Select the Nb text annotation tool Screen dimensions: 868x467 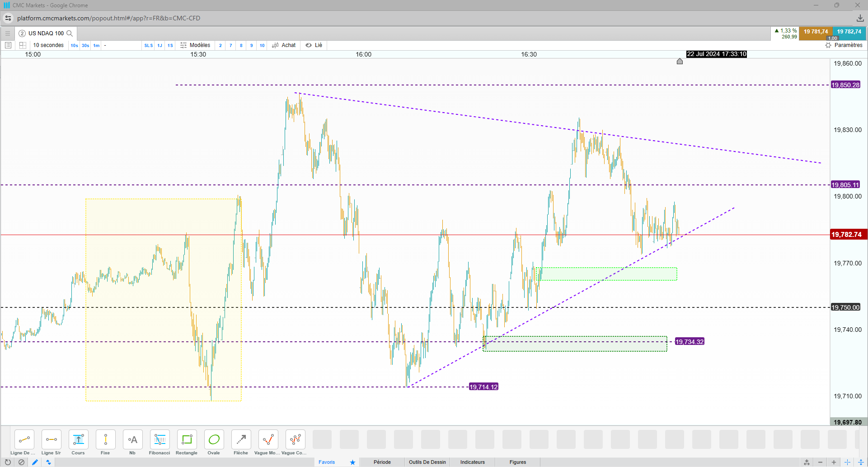(x=132, y=442)
